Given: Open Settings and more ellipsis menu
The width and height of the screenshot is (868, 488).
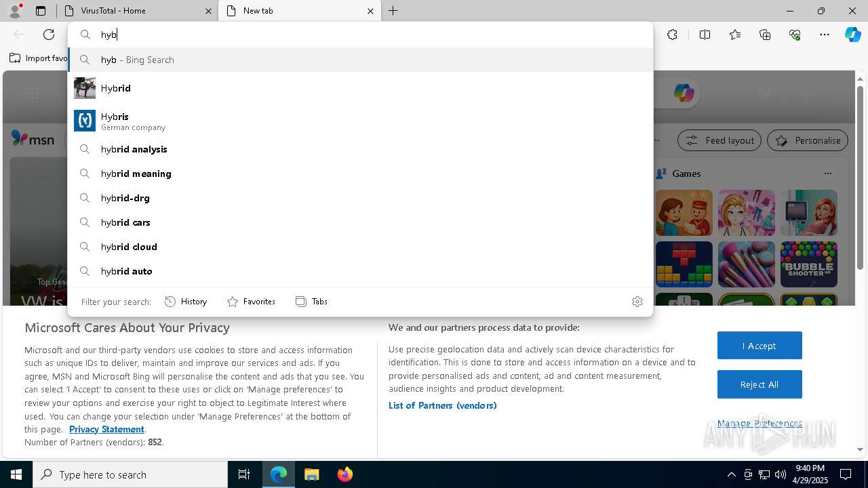Looking at the screenshot, I should 825,35.
